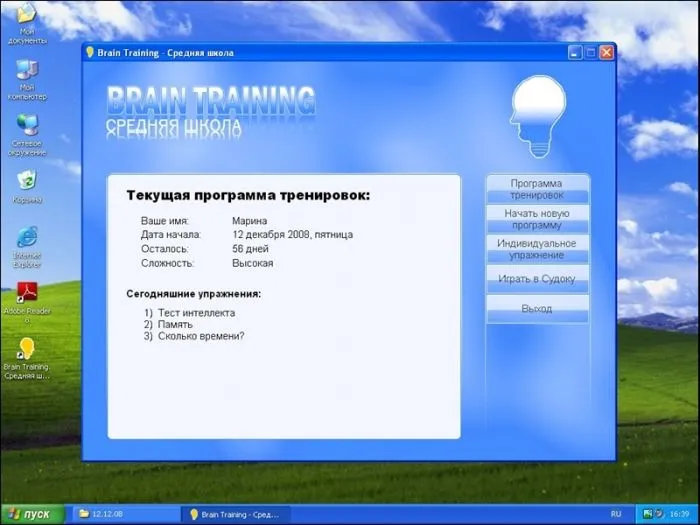
Task: Click the first system tray icon
Action: tap(647, 514)
